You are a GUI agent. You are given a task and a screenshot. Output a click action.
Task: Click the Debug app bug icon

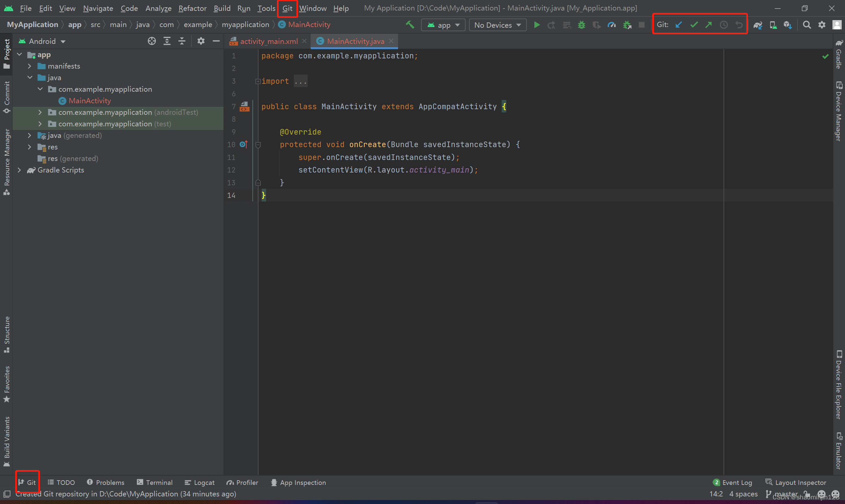click(x=581, y=25)
